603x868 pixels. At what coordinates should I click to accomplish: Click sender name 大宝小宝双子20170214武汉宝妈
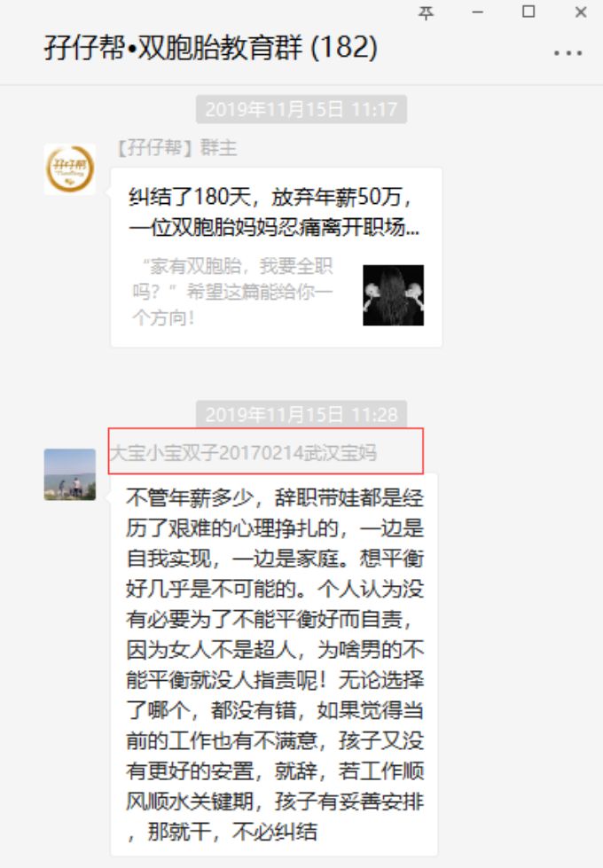point(243,453)
